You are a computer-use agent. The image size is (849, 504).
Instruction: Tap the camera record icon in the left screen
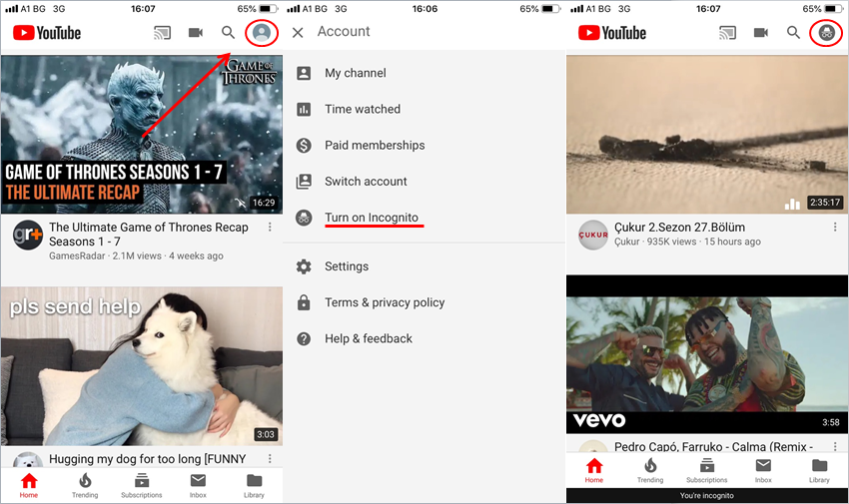tap(196, 33)
